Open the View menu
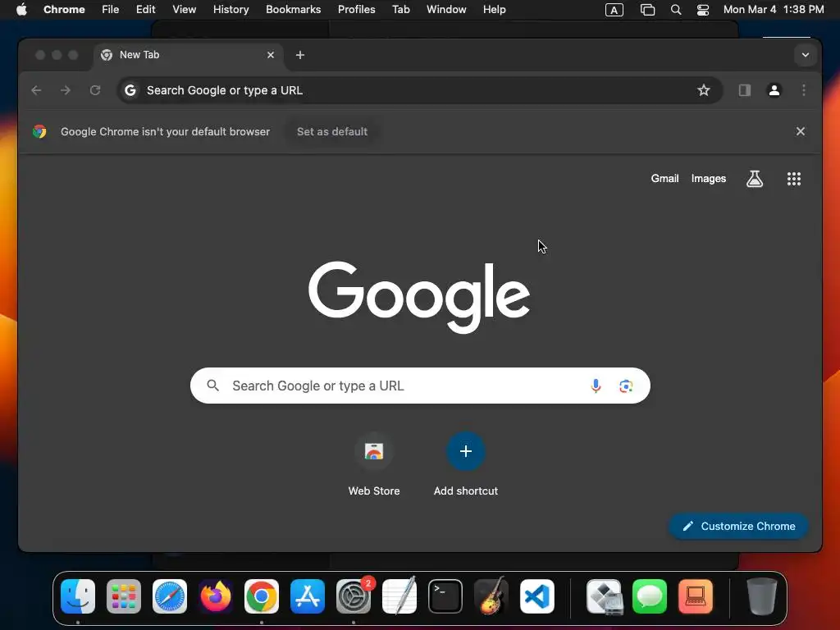Viewport: 840px width, 630px height. 185,10
